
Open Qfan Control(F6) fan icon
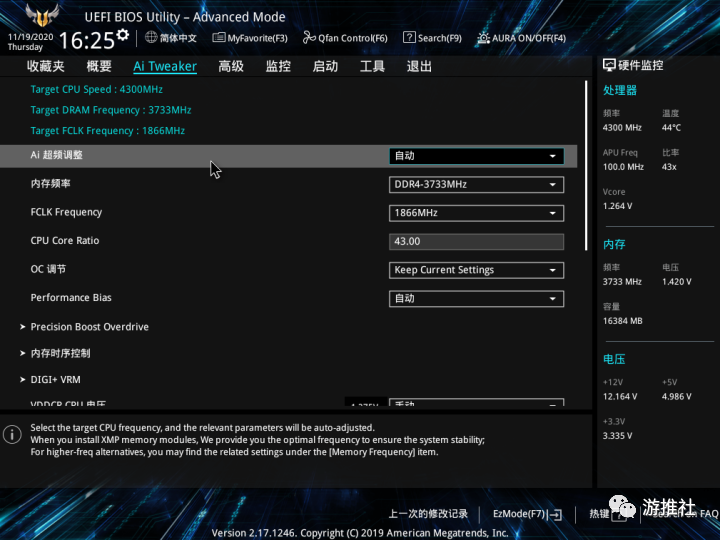(x=309, y=37)
